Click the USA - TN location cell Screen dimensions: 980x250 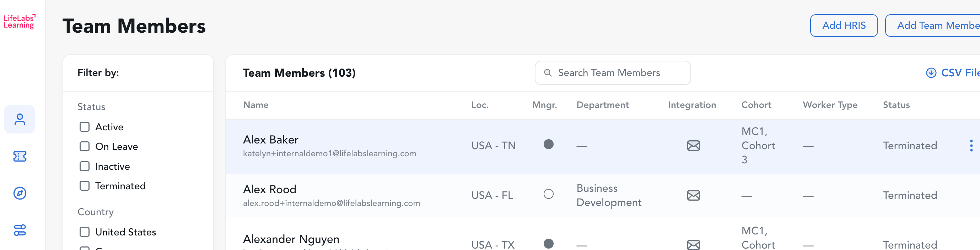493,146
